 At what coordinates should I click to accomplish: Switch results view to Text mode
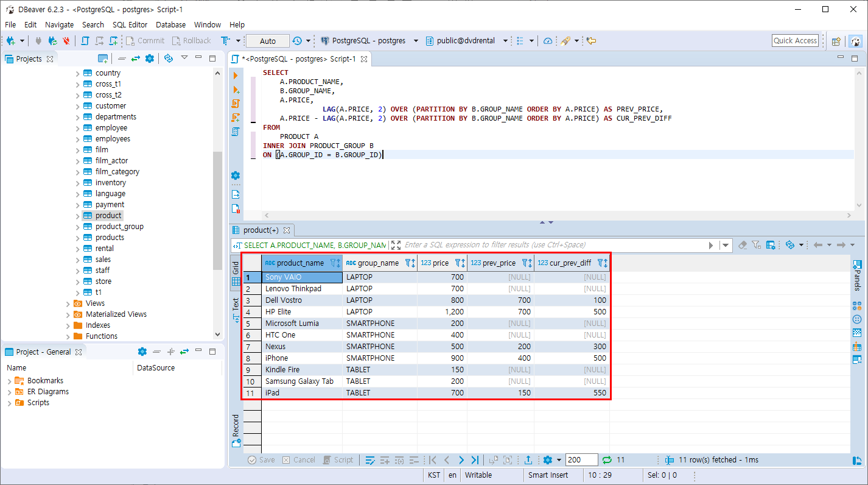(x=236, y=310)
